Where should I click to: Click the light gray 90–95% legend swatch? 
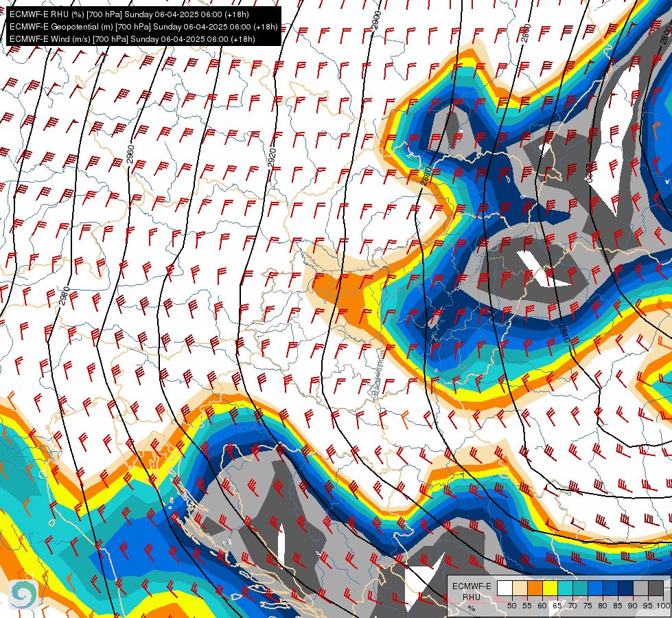pyautogui.click(x=640, y=588)
